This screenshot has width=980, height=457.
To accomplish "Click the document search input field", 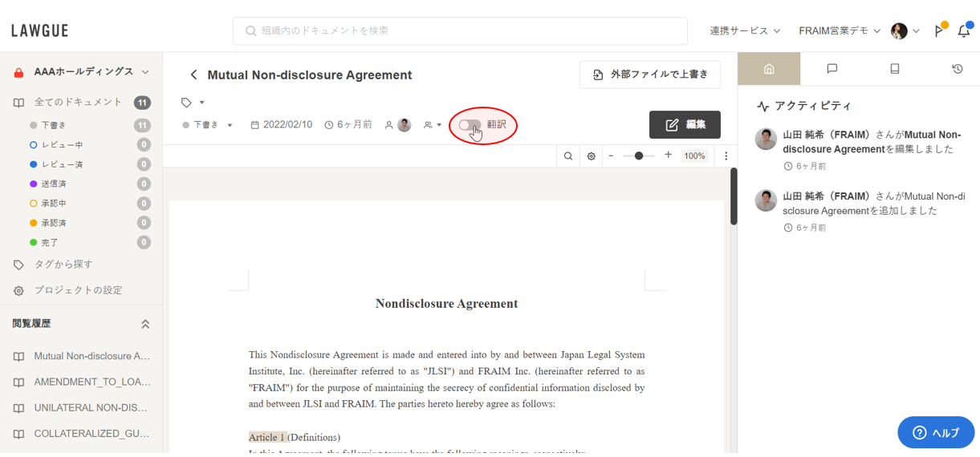I will (460, 30).
